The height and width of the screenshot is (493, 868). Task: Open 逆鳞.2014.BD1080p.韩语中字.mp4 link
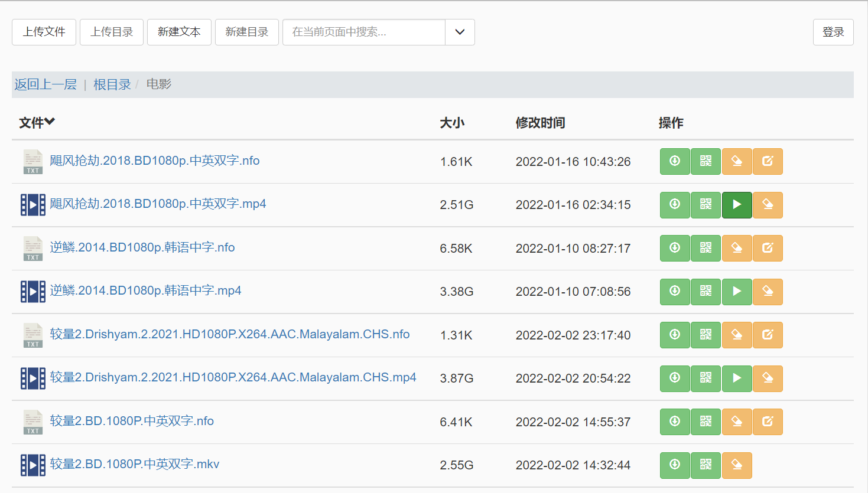[x=145, y=290]
